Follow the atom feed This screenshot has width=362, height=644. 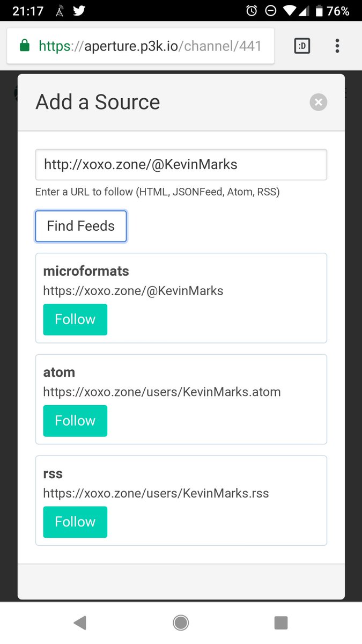75,421
